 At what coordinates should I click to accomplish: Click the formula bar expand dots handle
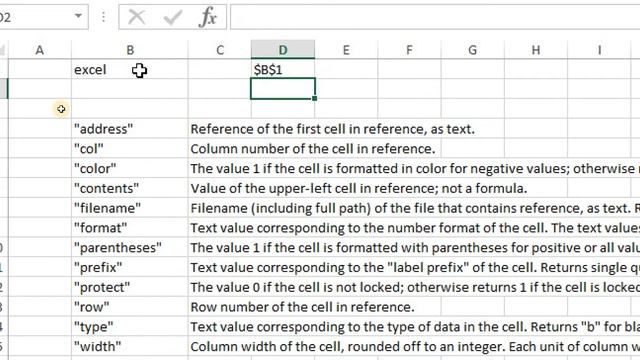click(103, 17)
